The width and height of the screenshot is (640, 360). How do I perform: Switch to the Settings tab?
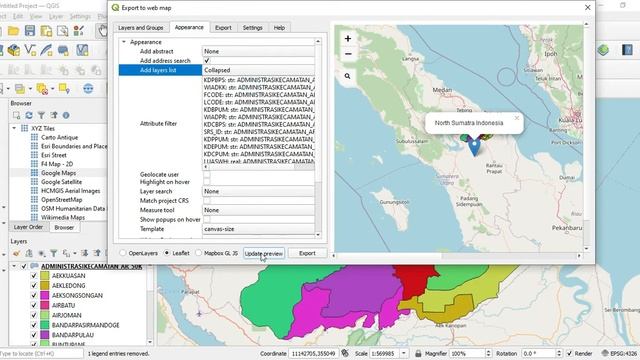tap(252, 28)
